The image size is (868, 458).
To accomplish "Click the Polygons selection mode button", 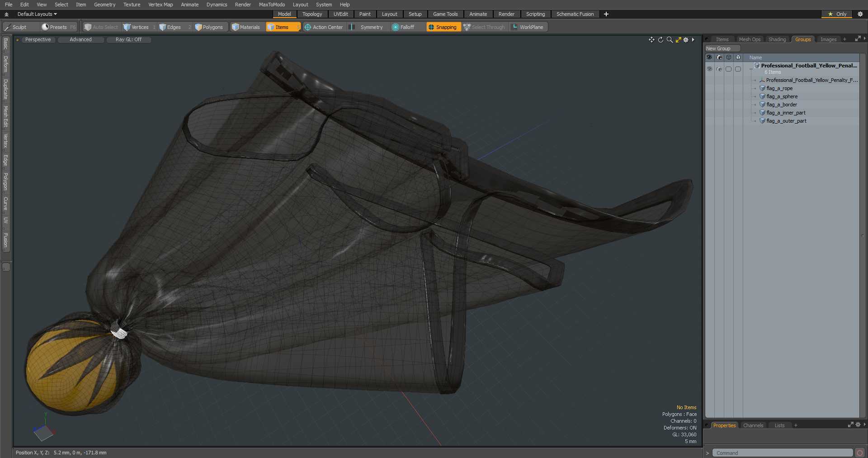I will pos(209,27).
